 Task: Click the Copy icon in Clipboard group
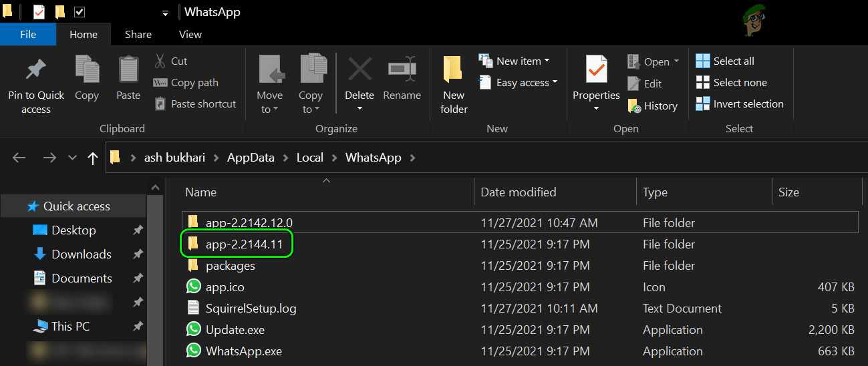[87, 69]
